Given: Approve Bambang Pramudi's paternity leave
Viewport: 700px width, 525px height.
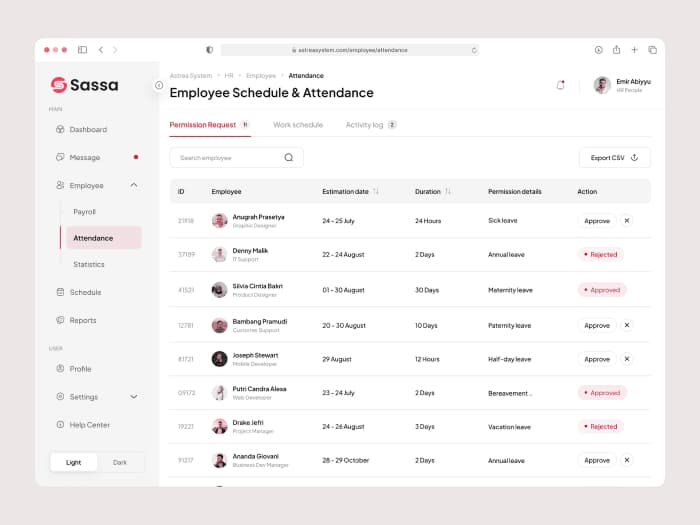Looking at the screenshot, I should pyautogui.click(x=597, y=325).
